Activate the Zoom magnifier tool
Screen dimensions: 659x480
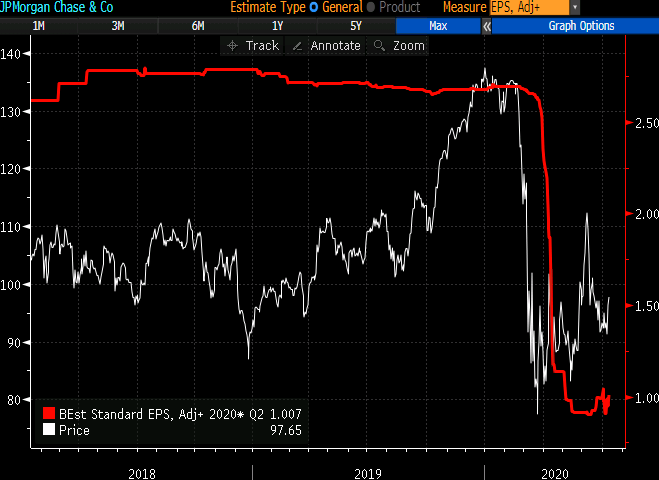[398, 45]
